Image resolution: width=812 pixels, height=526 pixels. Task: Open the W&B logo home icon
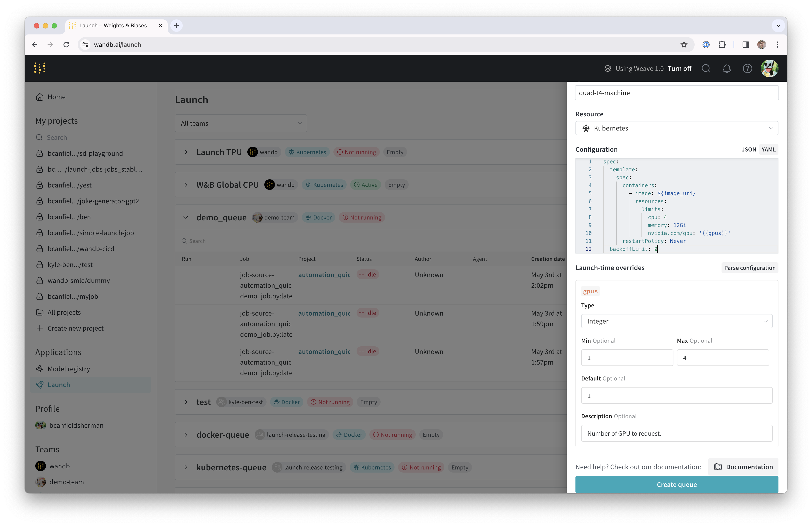39,68
